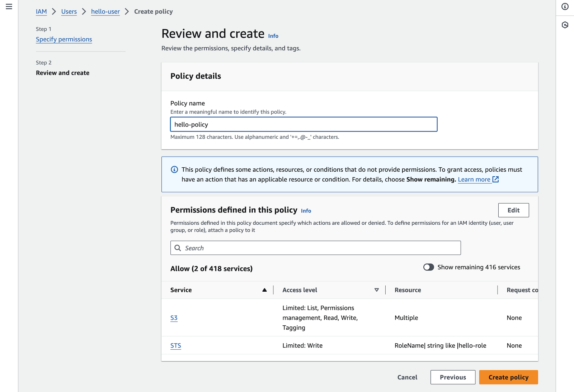Viewport: 574px width, 392px height.
Task: Open the S3 service link
Action: [174, 318]
